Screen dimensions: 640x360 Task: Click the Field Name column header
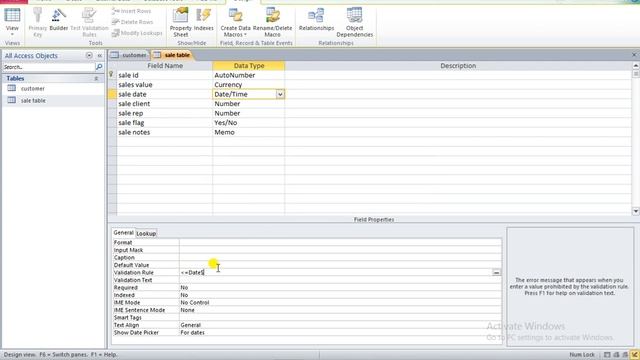click(165, 66)
